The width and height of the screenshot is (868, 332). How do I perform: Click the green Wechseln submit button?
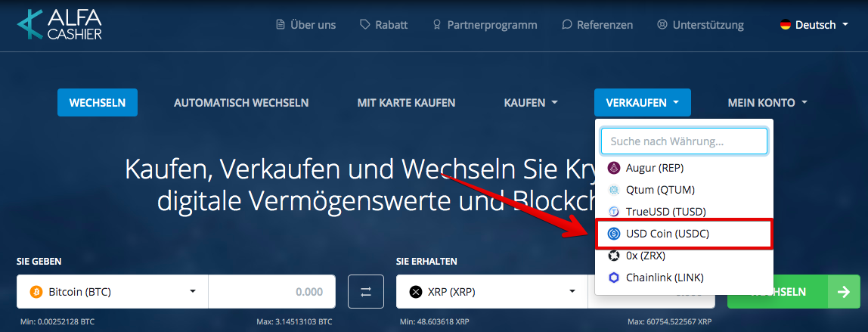point(793,292)
